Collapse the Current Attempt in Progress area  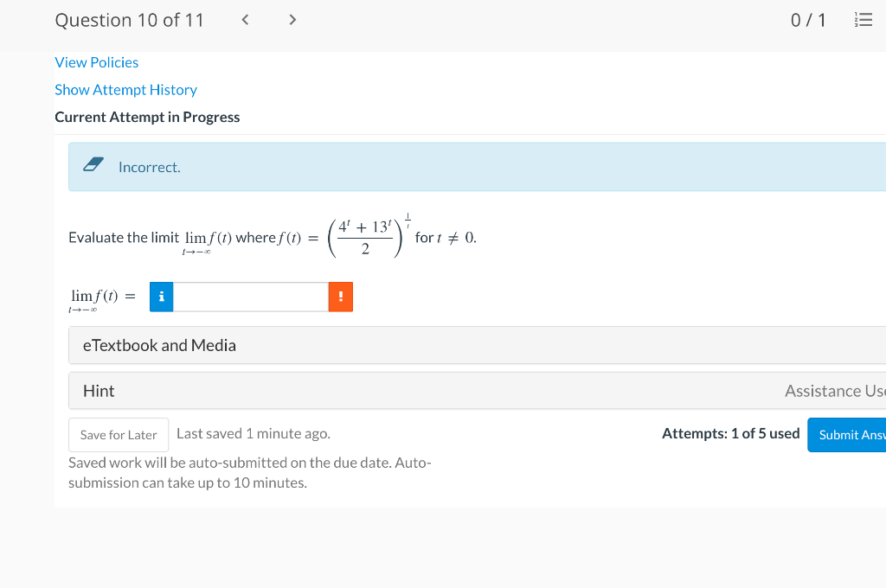(147, 117)
